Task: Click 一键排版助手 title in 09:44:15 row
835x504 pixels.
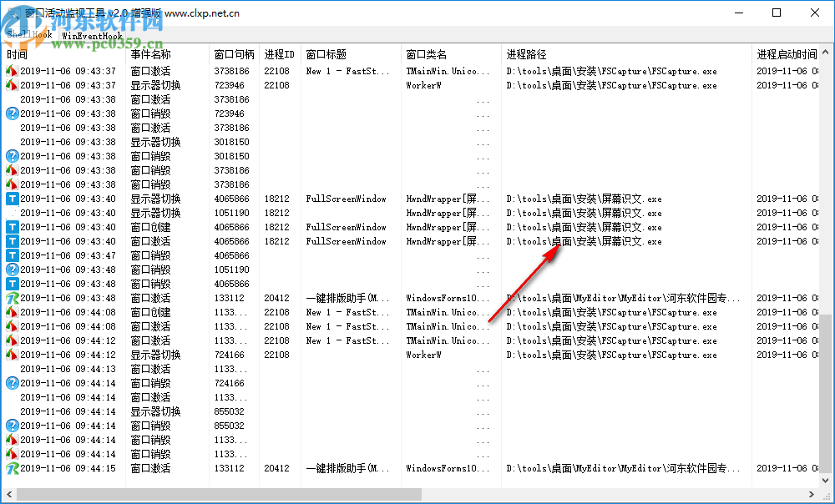Action: tap(347, 468)
